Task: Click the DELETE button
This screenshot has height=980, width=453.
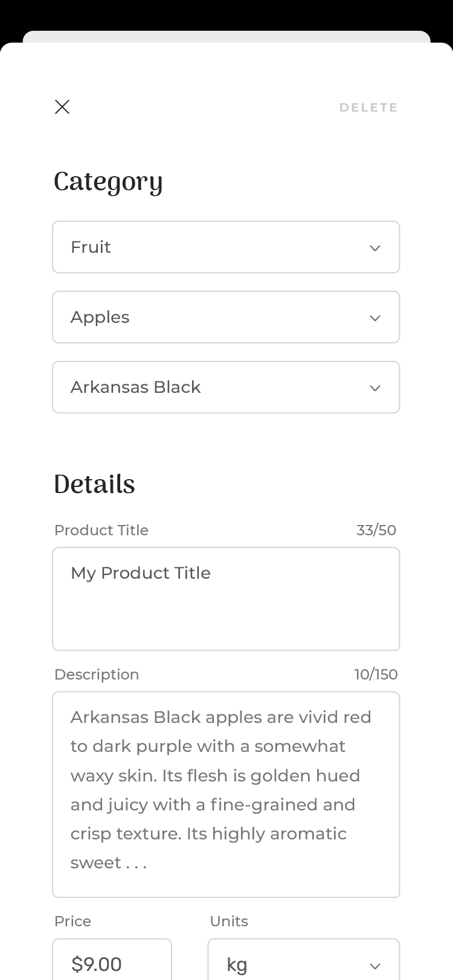Action: (x=368, y=107)
